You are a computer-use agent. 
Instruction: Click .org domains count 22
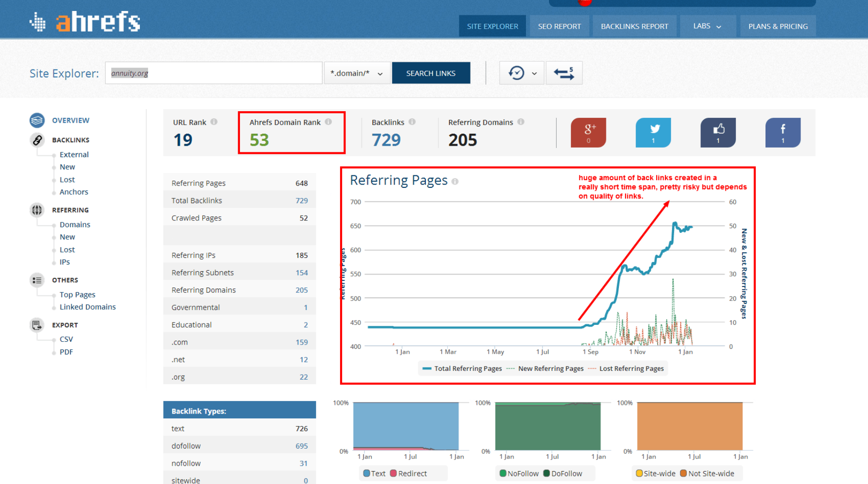point(304,377)
